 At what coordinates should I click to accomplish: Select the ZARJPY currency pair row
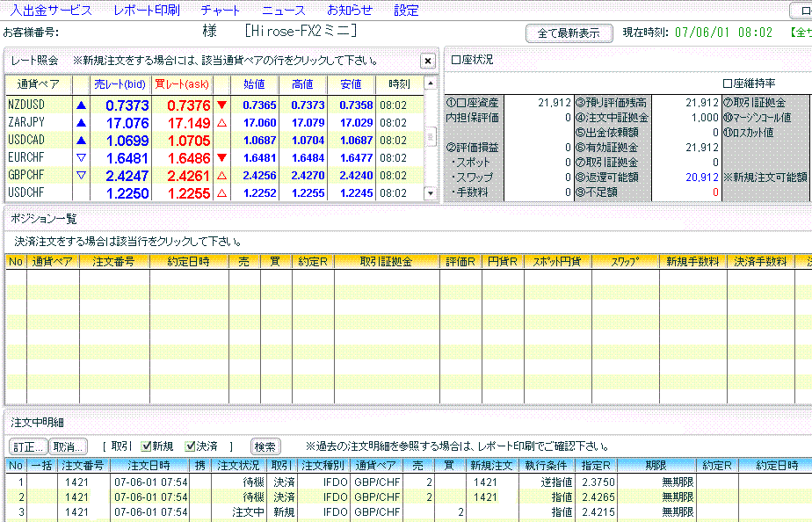214,123
